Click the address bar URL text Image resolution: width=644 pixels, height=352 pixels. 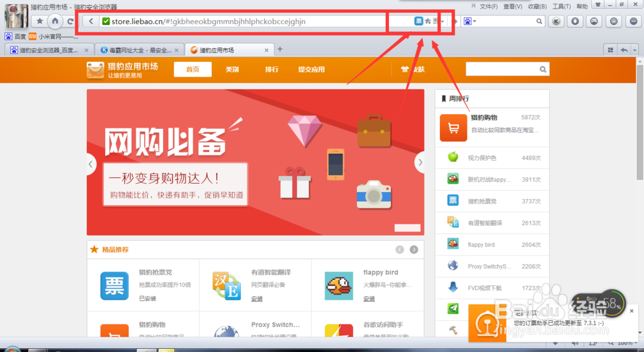[208, 21]
